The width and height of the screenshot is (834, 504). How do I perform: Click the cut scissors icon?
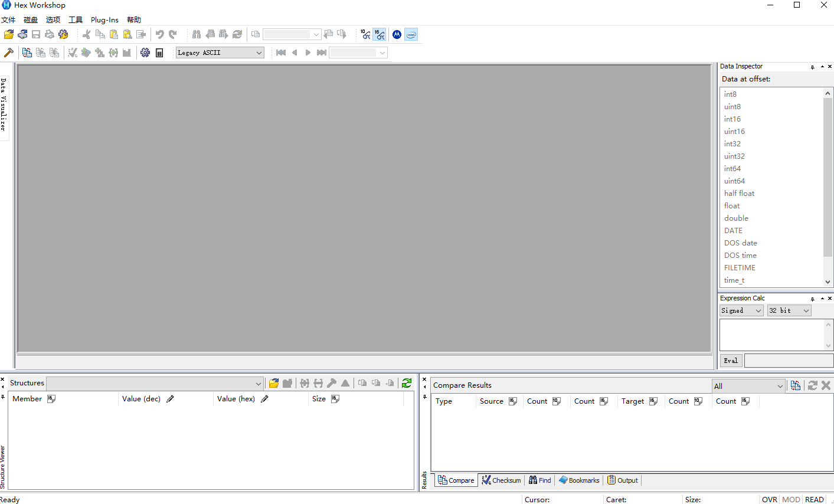pyautogui.click(x=87, y=35)
